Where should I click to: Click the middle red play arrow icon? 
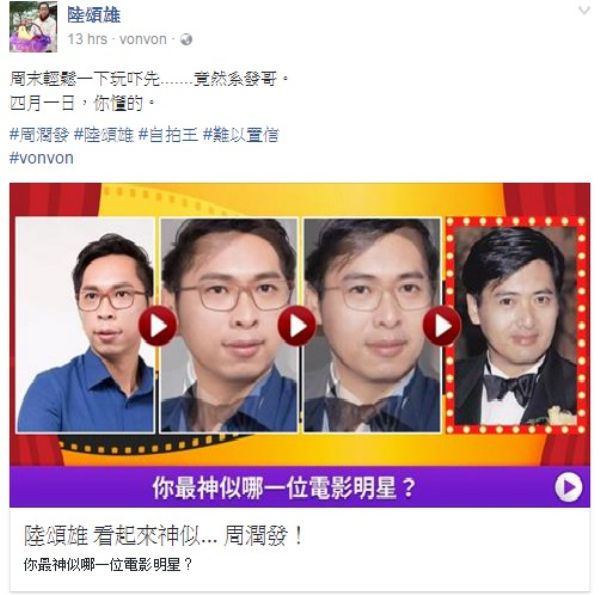(x=297, y=326)
